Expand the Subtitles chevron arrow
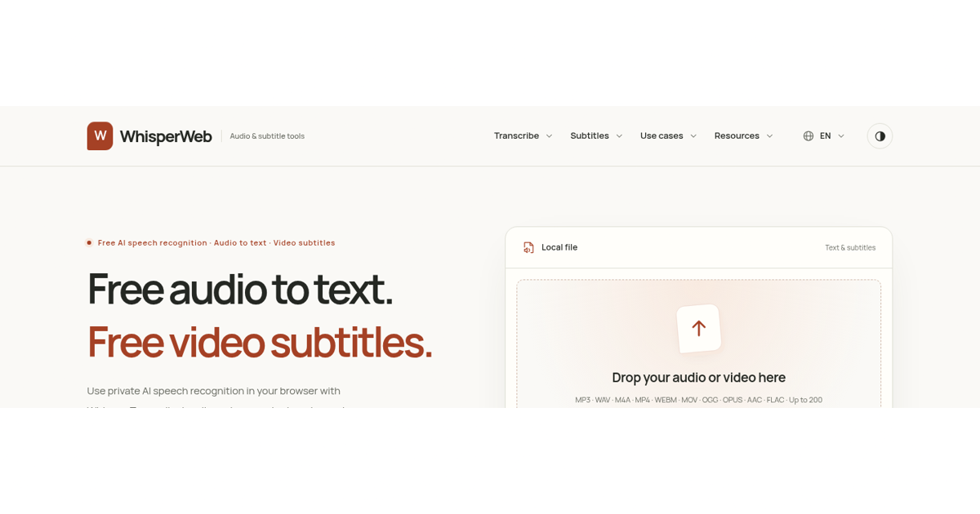This screenshot has height=514, width=980. point(619,136)
